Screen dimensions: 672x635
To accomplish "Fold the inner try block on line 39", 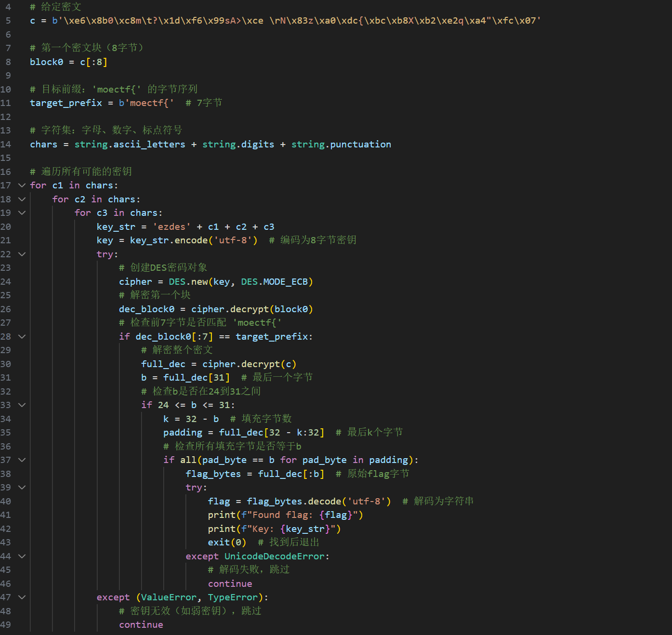I will 22,488.
